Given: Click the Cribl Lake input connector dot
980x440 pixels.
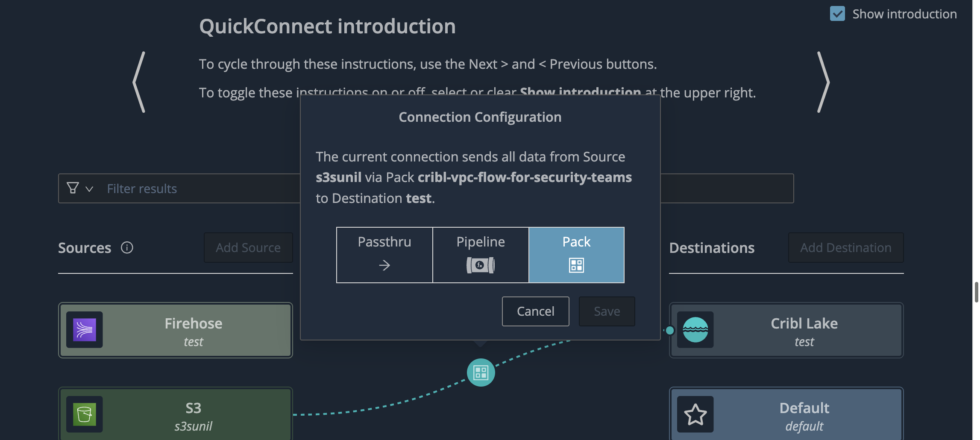Looking at the screenshot, I should point(670,330).
